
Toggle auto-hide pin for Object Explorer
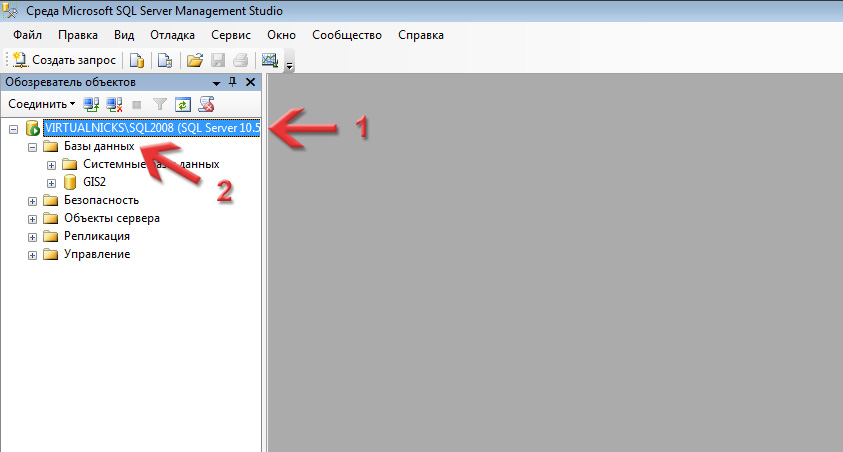[x=232, y=82]
